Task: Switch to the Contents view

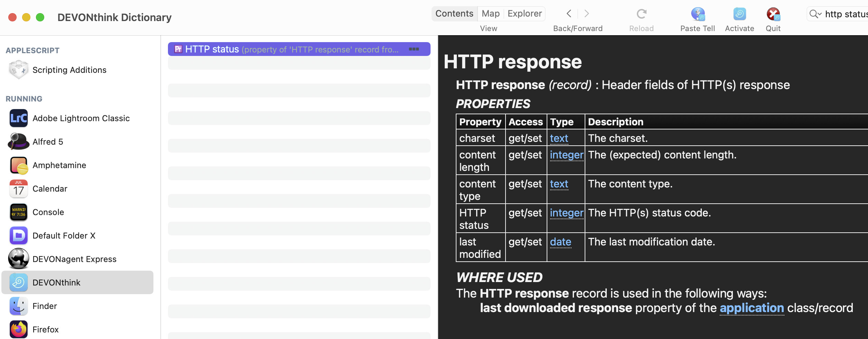Action: (454, 14)
